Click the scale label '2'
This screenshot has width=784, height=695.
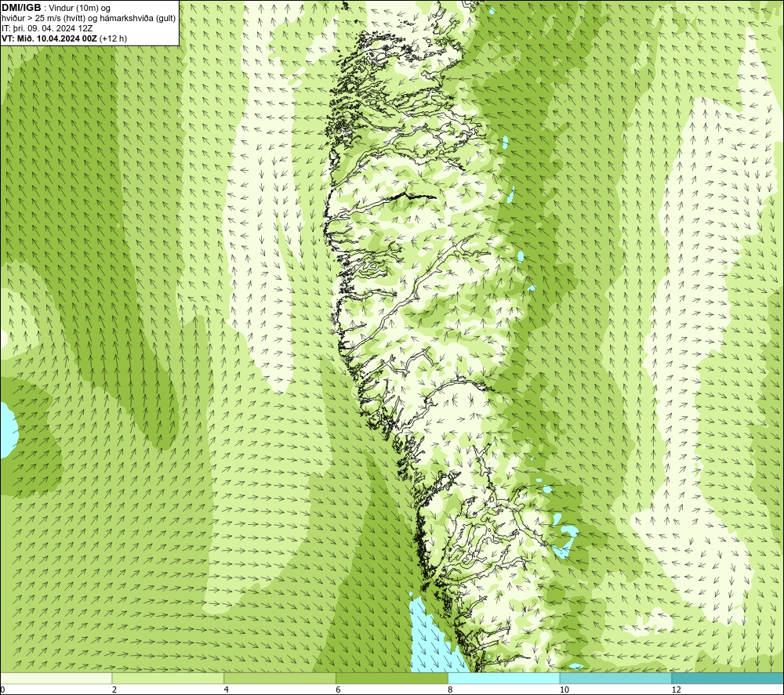point(114,690)
